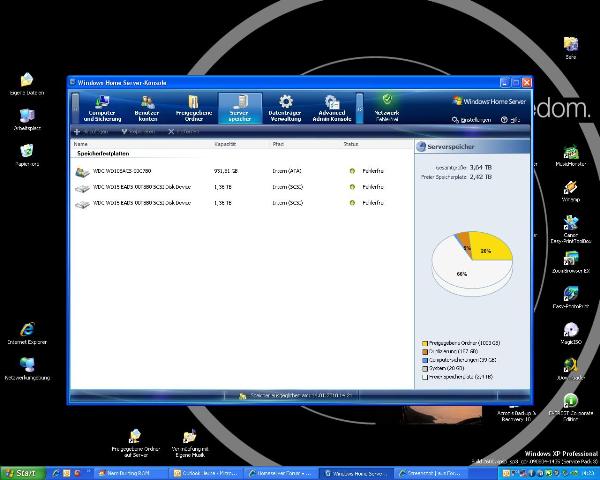
Task: Open Verknüpfung mit Eigene Musik desktop shortcut
Action: click(x=190, y=443)
